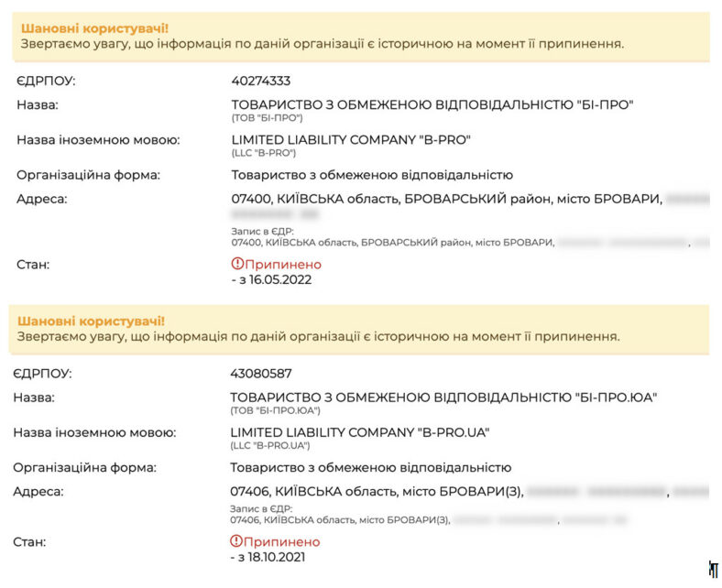Screen dimensions: 722x588
Task: Click the "Шановні користувачі!" notice above code 40274333
Action: pos(94,28)
